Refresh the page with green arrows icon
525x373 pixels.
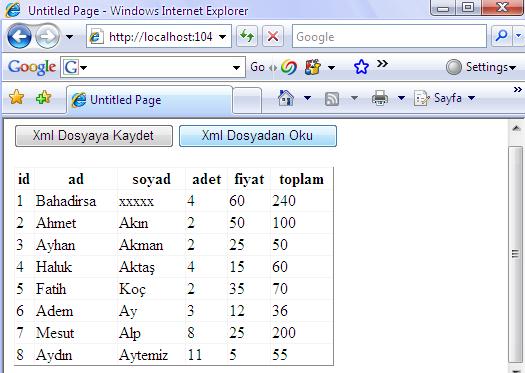click(247, 36)
